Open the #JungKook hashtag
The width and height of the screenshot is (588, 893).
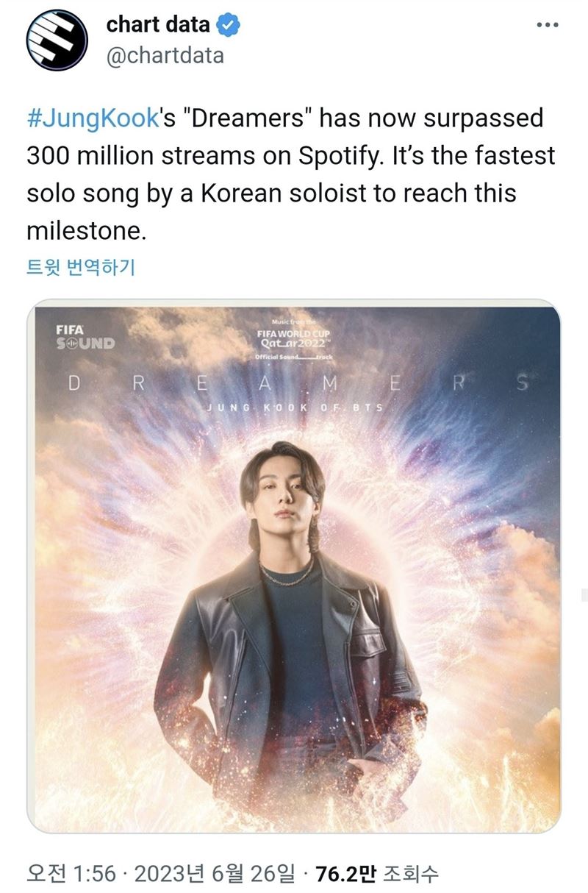tap(93, 118)
